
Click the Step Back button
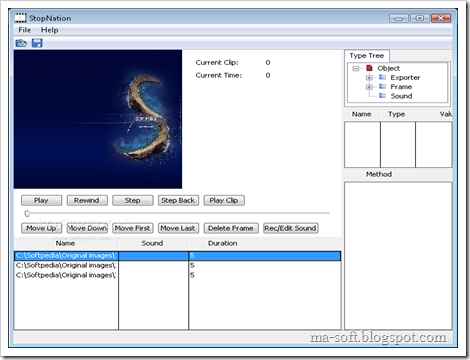[x=178, y=200]
